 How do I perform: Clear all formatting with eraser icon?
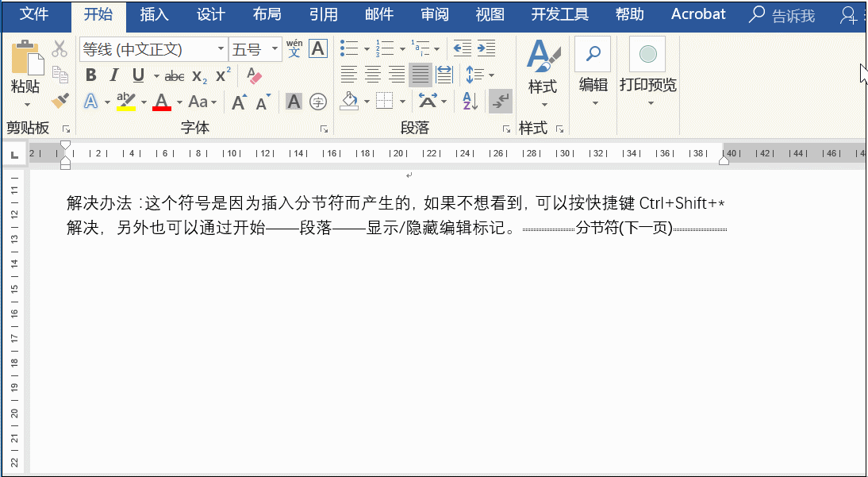click(254, 76)
